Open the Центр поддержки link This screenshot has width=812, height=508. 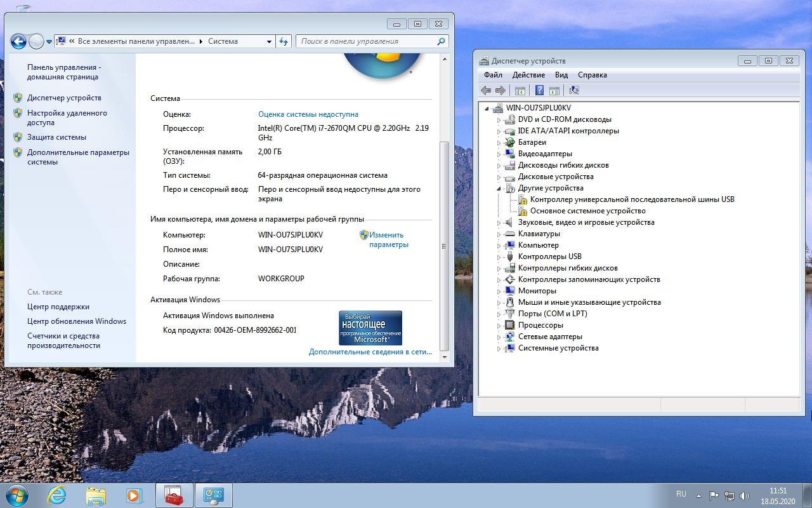click(58, 307)
